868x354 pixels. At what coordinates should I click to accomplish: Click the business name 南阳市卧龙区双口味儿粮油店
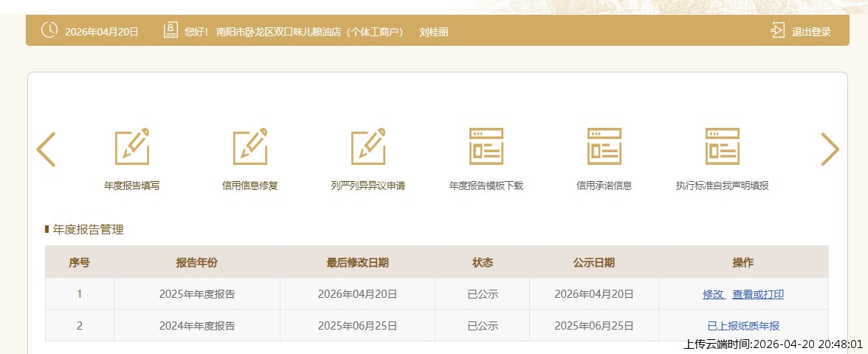310,32
